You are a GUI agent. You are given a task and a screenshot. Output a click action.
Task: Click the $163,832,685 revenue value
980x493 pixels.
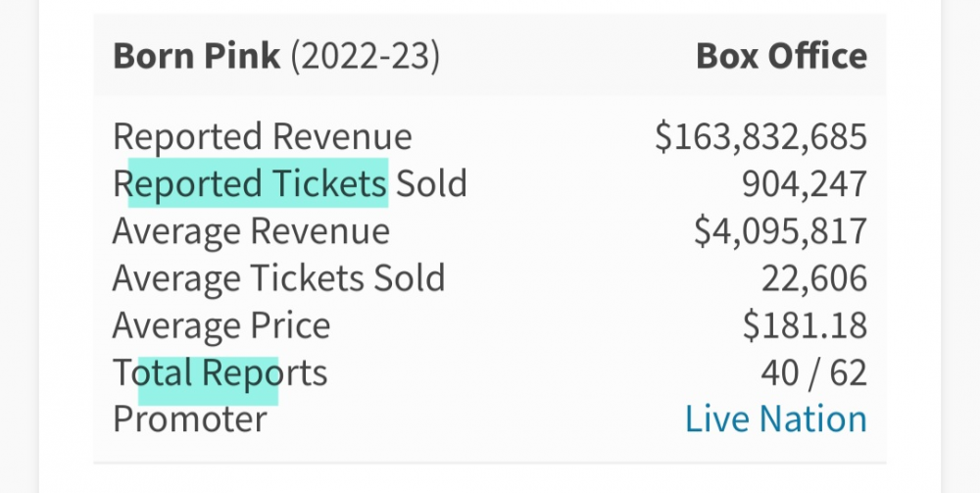(x=761, y=137)
